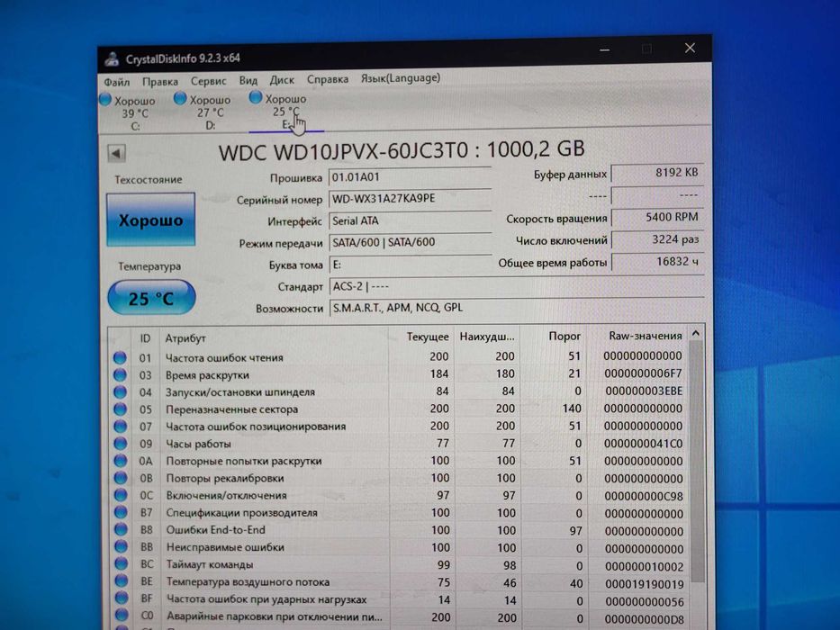
Task: Click the scrollbar up arrow in attribute list
Action: [x=696, y=334]
